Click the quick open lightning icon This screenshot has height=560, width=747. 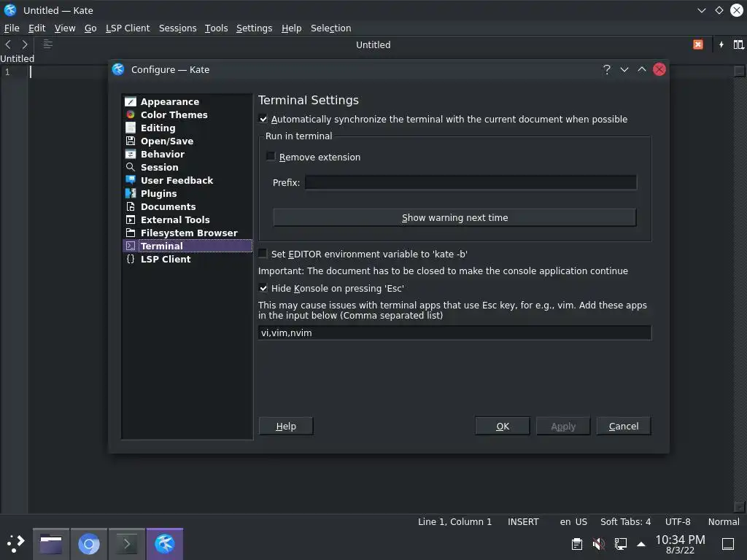coord(721,44)
